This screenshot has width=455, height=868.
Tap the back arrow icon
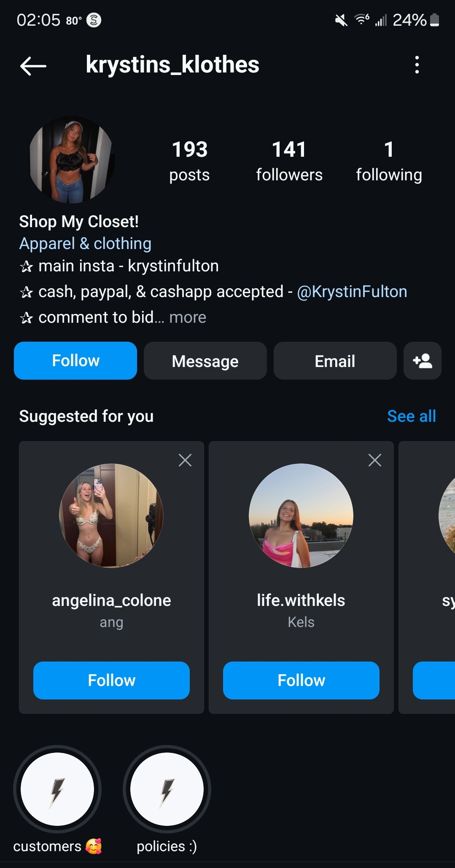[x=33, y=66]
